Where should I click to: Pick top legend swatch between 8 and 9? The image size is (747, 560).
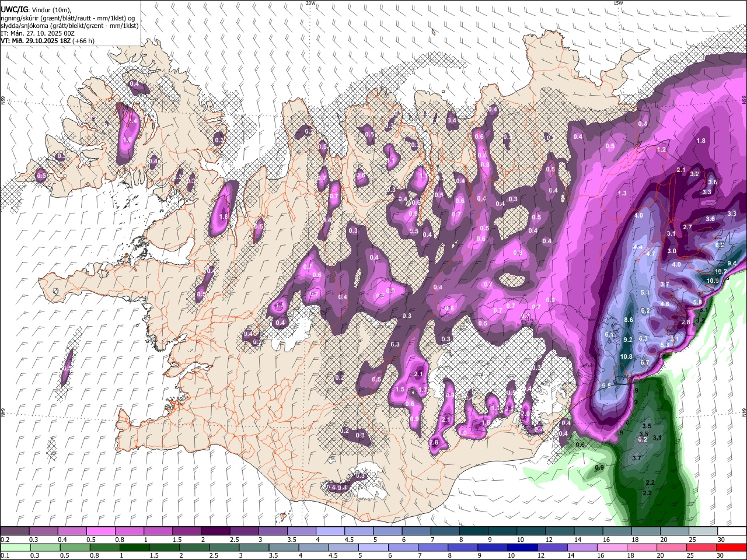click(x=474, y=531)
